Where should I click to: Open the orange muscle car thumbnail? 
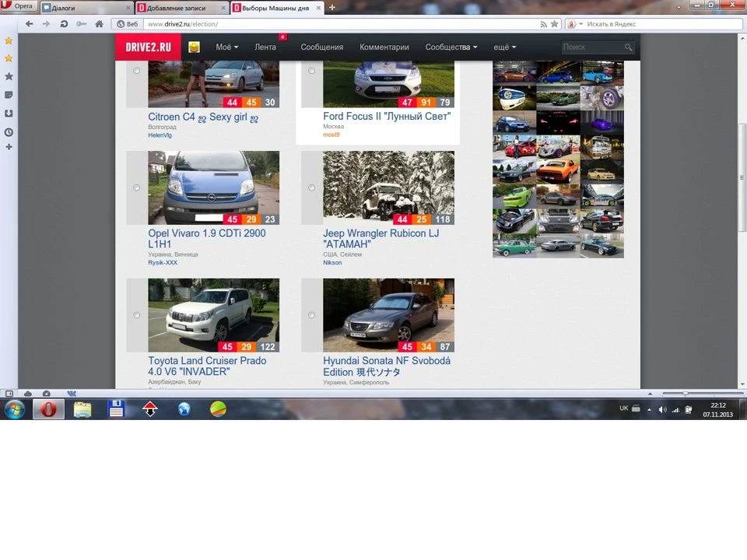click(x=558, y=171)
